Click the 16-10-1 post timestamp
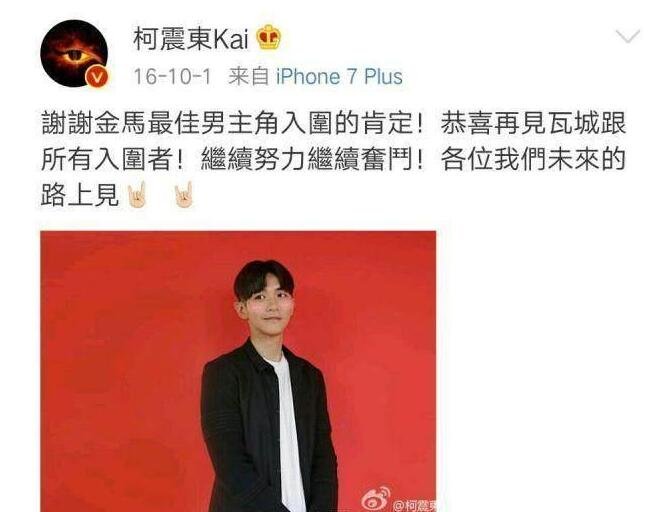This screenshot has width=650, height=512. pyautogui.click(x=172, y=77)
